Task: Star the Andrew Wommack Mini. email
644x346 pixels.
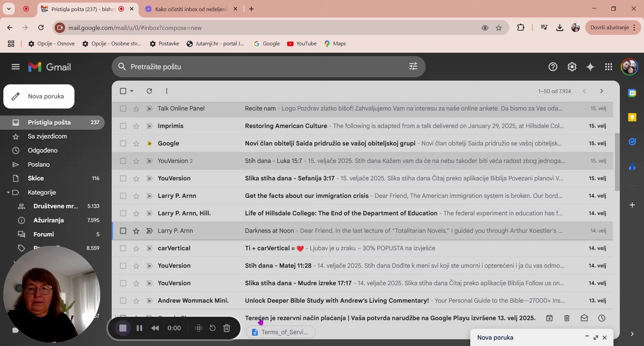Action: pos(136,301)
